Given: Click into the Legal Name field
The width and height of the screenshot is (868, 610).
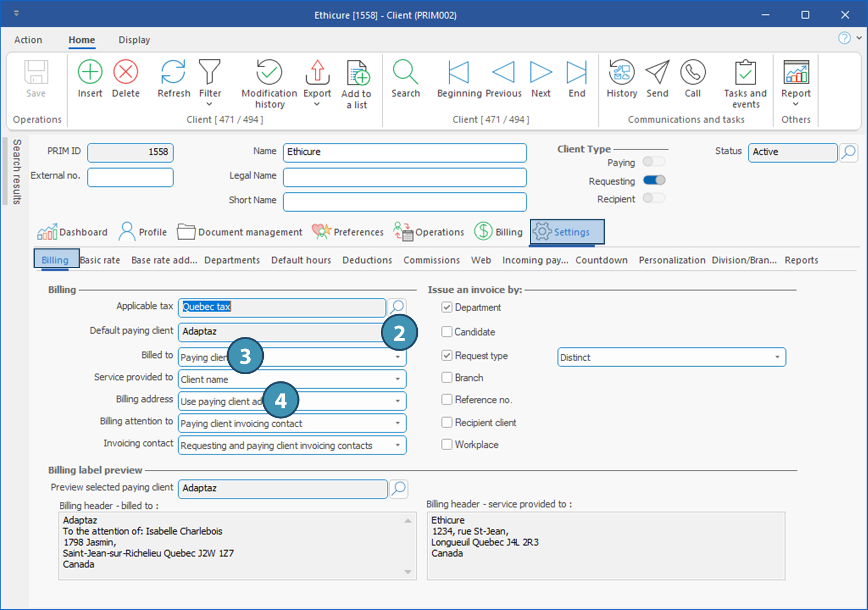Looking at the screenshot, I should coord(405,177).
